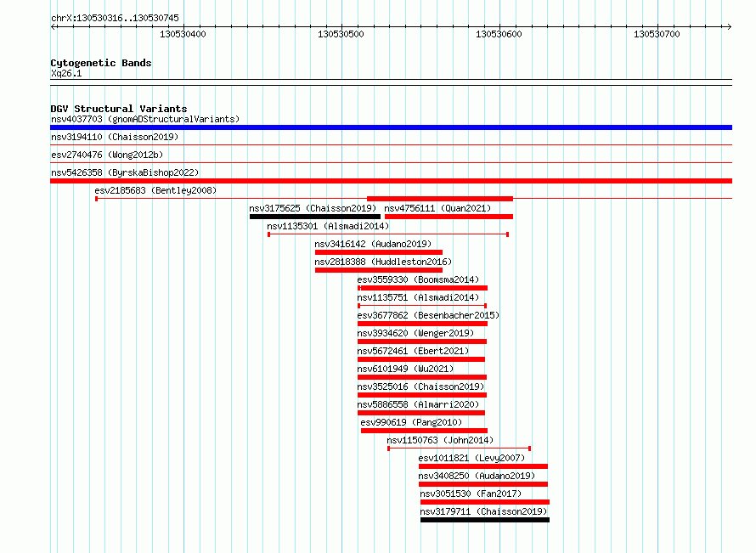The width and height of the screenshot is (756, 553).
Task: Click esv2185683 (Bentley2008) label
Action: click(155, 190)
